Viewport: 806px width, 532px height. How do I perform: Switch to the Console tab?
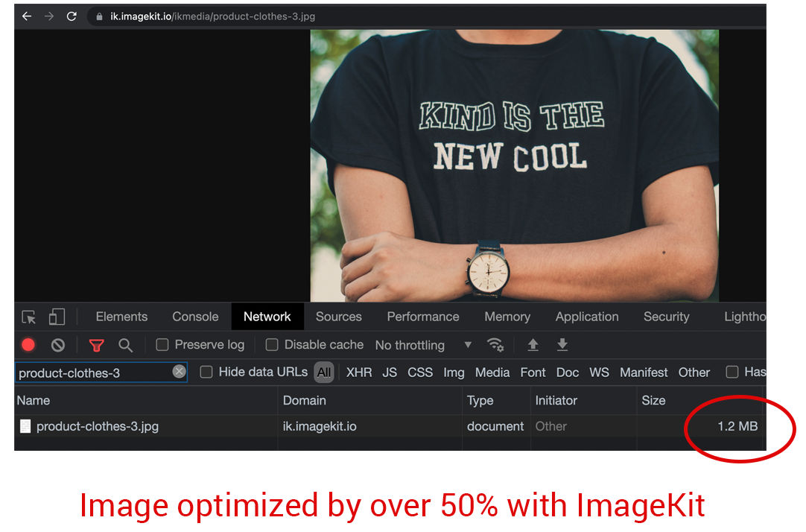click(x=194, y=316)
